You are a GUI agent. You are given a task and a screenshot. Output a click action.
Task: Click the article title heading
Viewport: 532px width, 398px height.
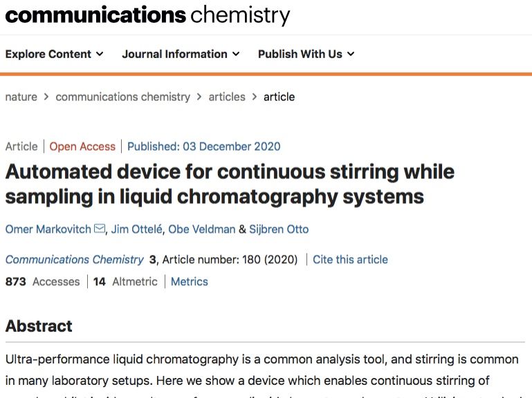[229, 183]
